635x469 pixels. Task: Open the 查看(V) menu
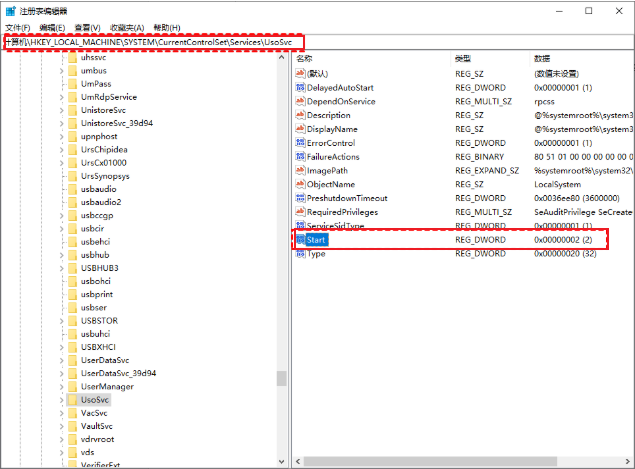click(87, 28)
